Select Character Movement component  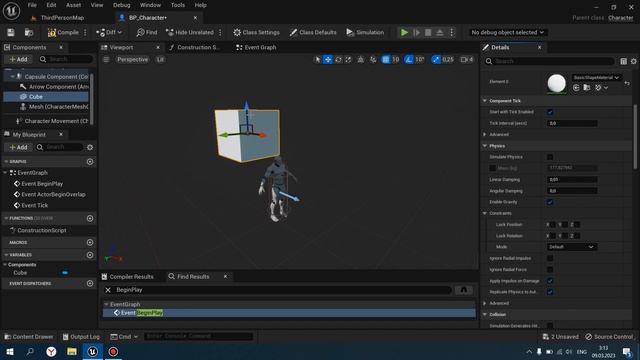click(52, 121)
